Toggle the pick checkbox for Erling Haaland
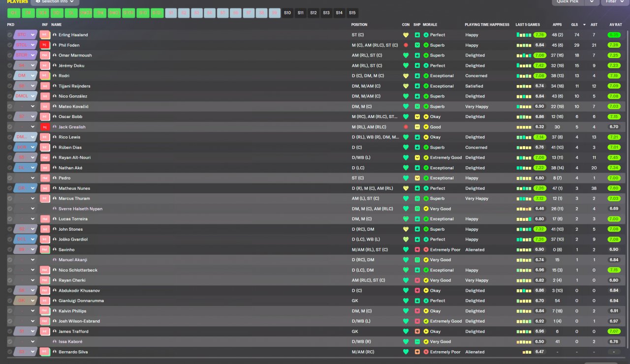This screenshot has height=364, width=630. pos(10,35)
